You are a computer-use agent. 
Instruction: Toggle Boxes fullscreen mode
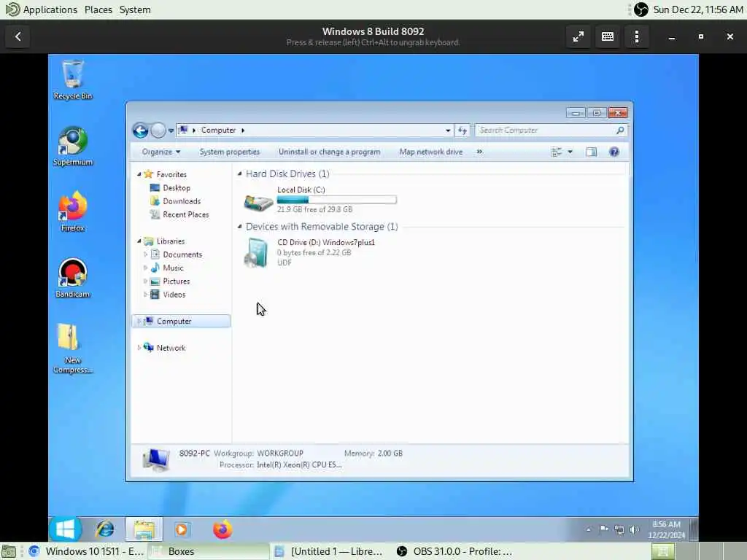[x=578, y=36]
